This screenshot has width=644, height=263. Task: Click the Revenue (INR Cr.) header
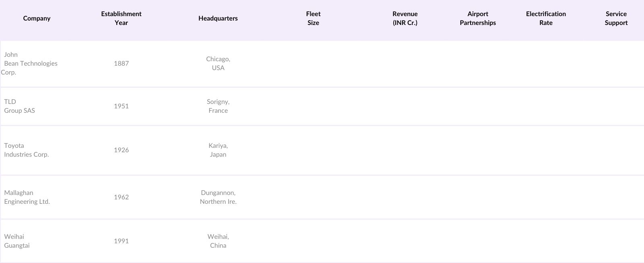pyautogui.click(x=405, y=18)
